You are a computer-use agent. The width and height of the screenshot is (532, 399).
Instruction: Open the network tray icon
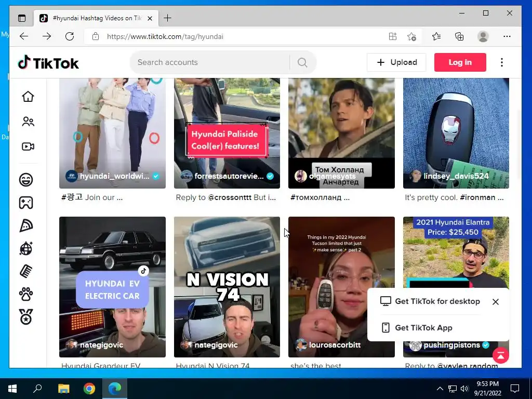click(453, 389)
